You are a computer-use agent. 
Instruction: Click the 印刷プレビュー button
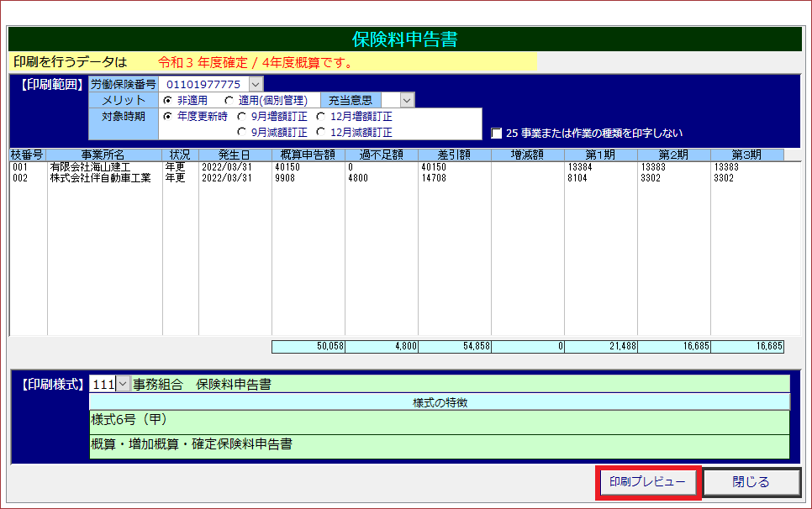pos(647,482)
